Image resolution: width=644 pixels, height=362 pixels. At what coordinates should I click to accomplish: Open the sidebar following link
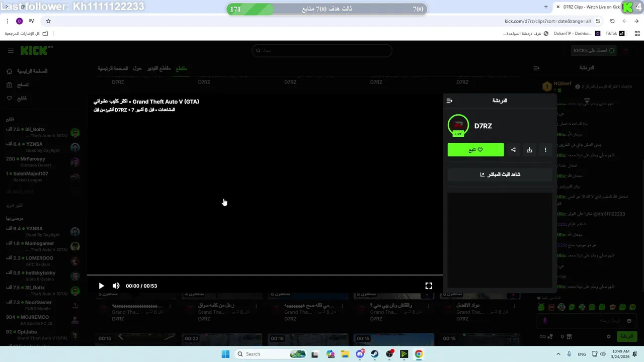[17, 98]
